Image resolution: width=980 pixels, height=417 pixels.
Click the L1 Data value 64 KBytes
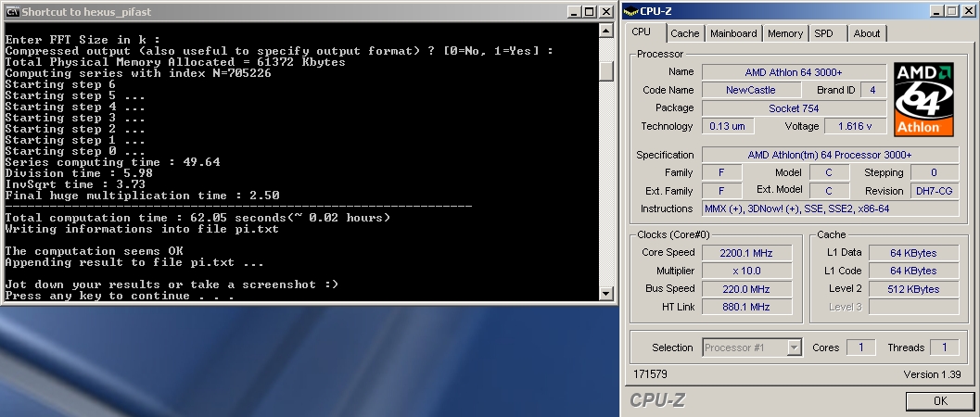click(x=914, y=253)
